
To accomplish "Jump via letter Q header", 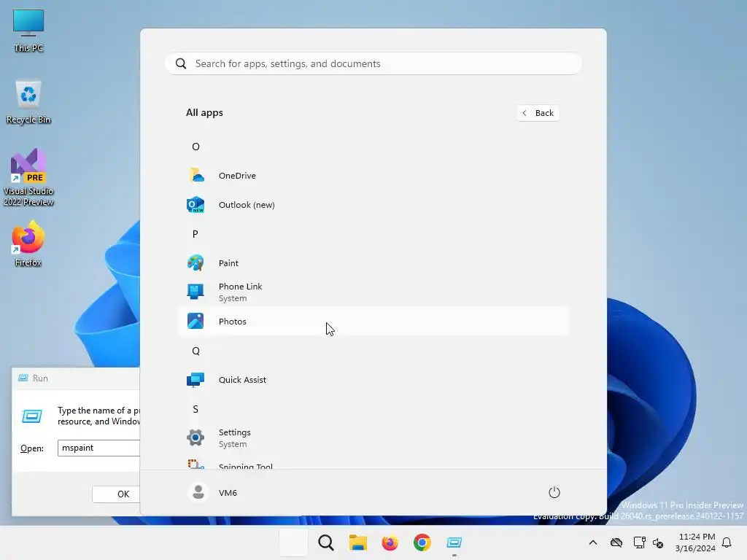I will 196,351.
